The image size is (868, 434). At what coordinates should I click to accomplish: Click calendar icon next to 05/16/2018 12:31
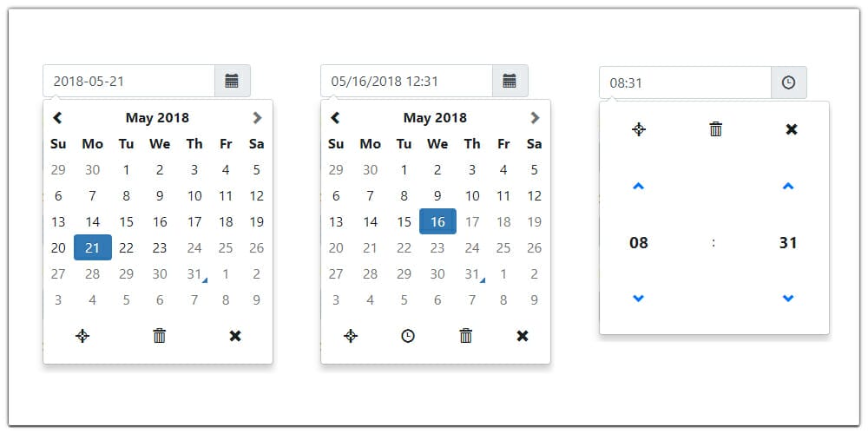pyautogui.click(x=510, y=81)
